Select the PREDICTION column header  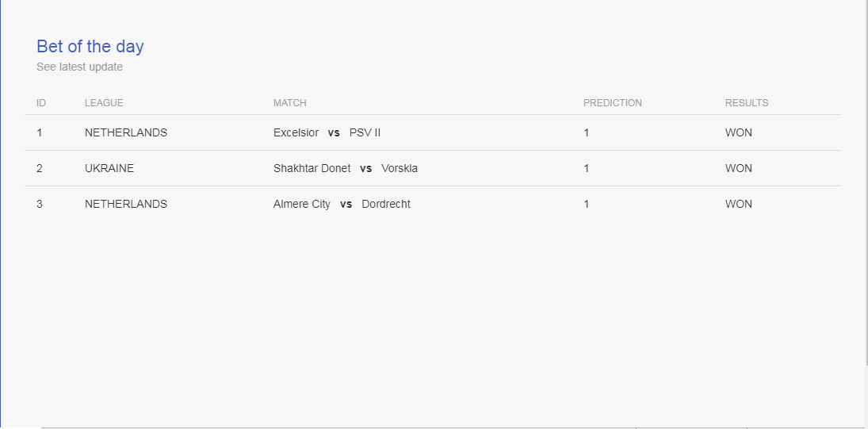click(612, 103)
